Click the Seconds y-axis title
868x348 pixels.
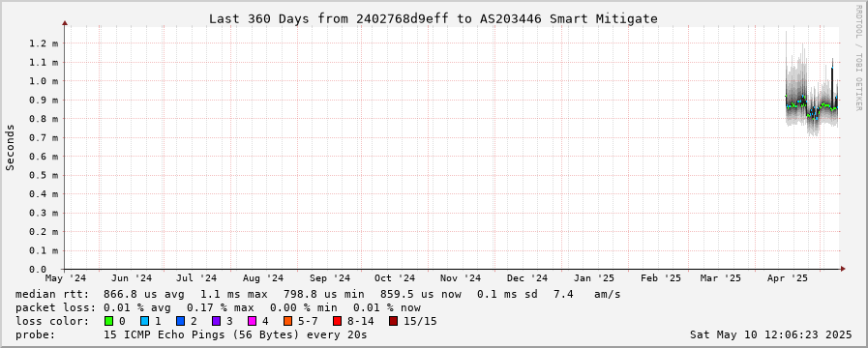point(10,147)
